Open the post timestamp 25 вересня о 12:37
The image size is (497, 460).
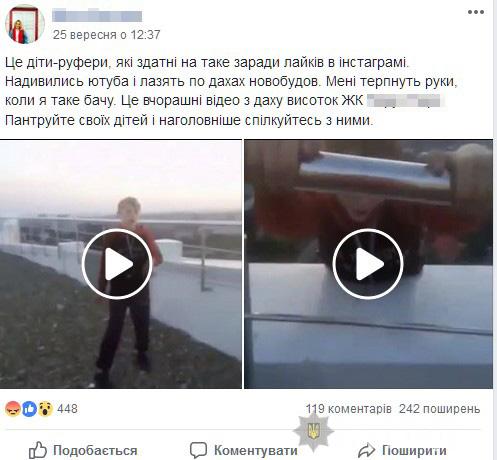point(107,35)
